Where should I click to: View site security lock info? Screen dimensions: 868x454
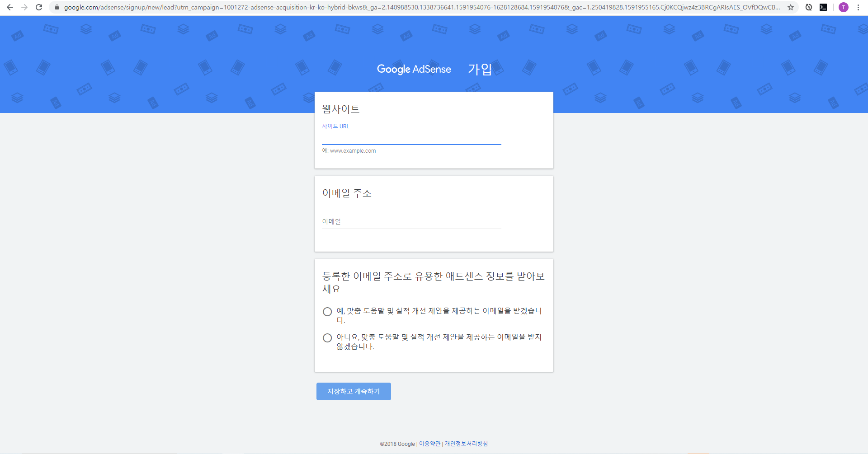click(57, 7)
